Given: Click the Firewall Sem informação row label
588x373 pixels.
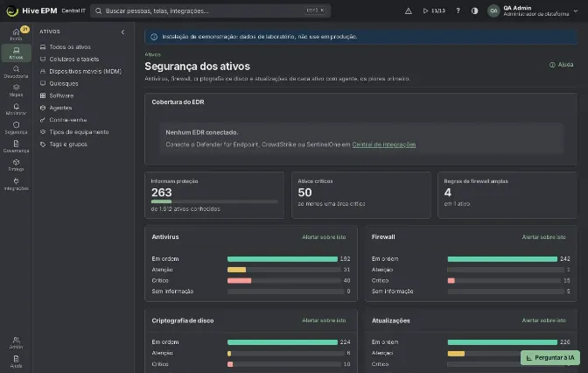Looking at the screenshot, I should [392, 292].
